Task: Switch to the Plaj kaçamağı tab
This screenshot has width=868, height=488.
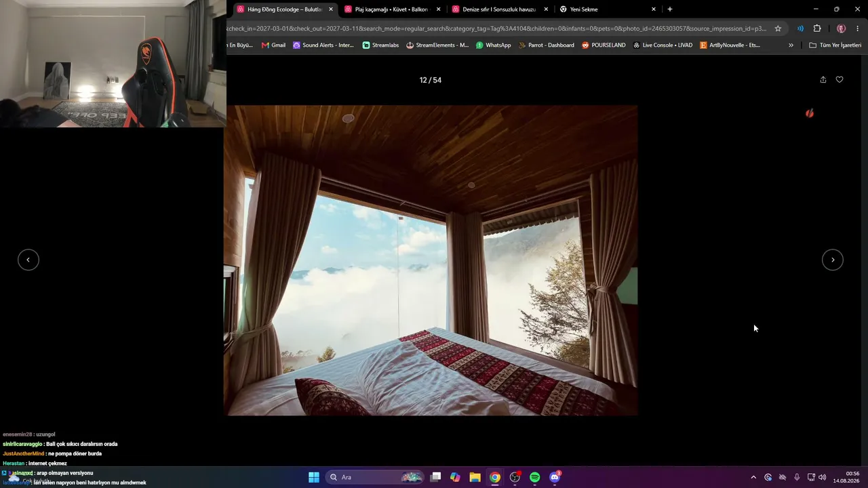Action: (393, 9)
